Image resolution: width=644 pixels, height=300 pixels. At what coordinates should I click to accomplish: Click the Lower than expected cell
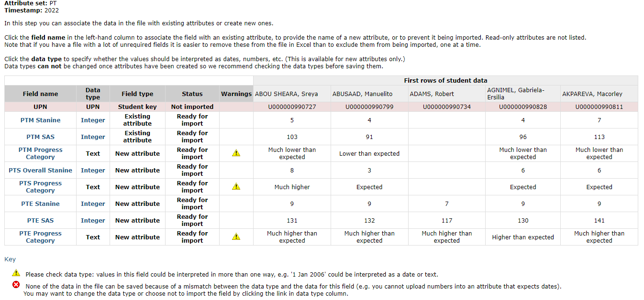[369, 153]
